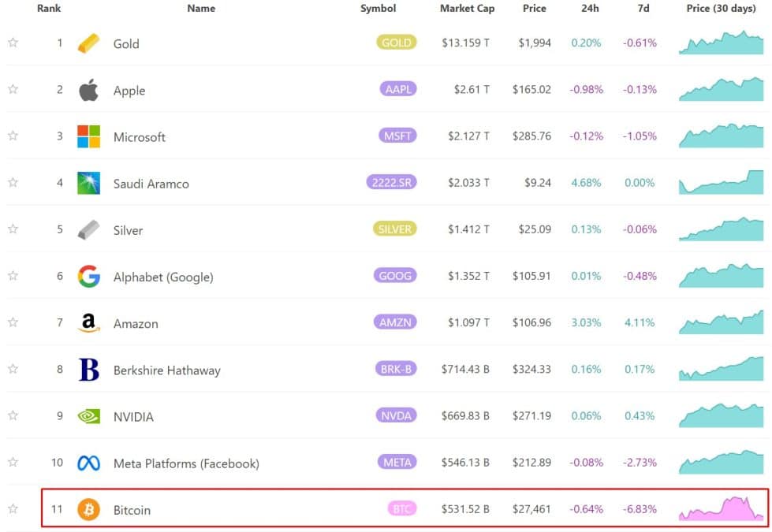Screen dimensions: 772x532
Task: Click the BRK-B symbol badge
Action: point(396,369)
